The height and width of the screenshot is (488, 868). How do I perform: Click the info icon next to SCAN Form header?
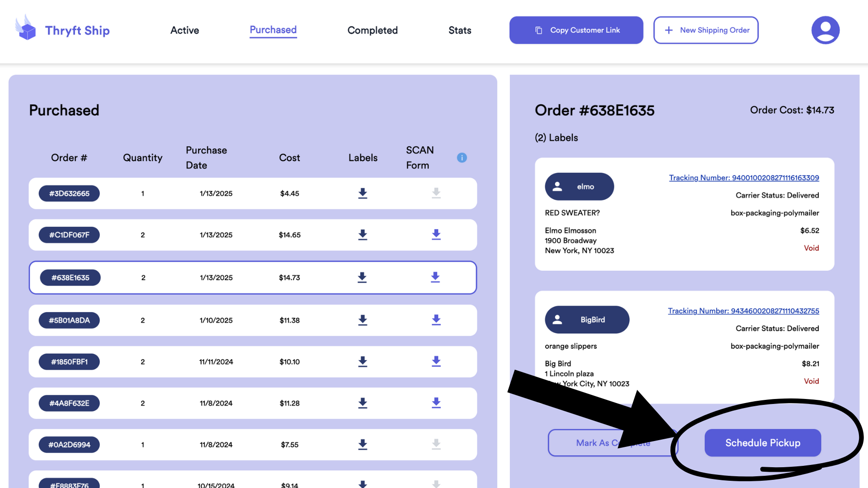tap(462, 157)
